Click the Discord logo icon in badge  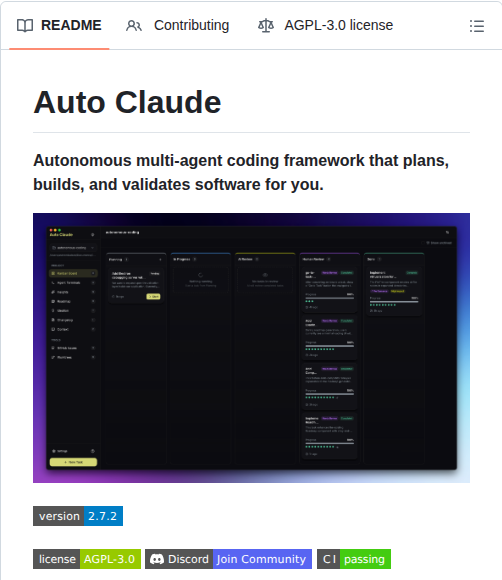[157, 559]
